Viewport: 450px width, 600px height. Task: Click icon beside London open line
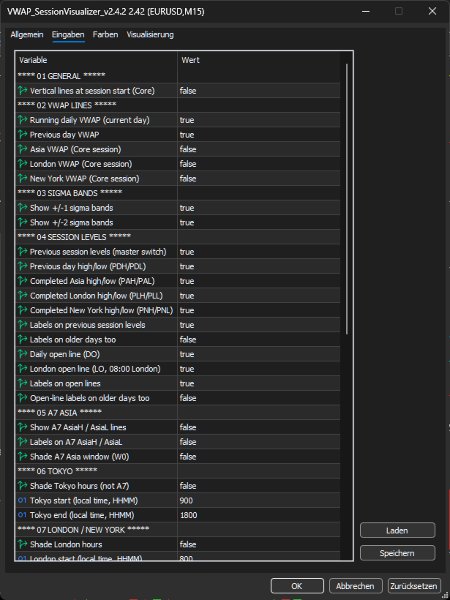[23, 369]
